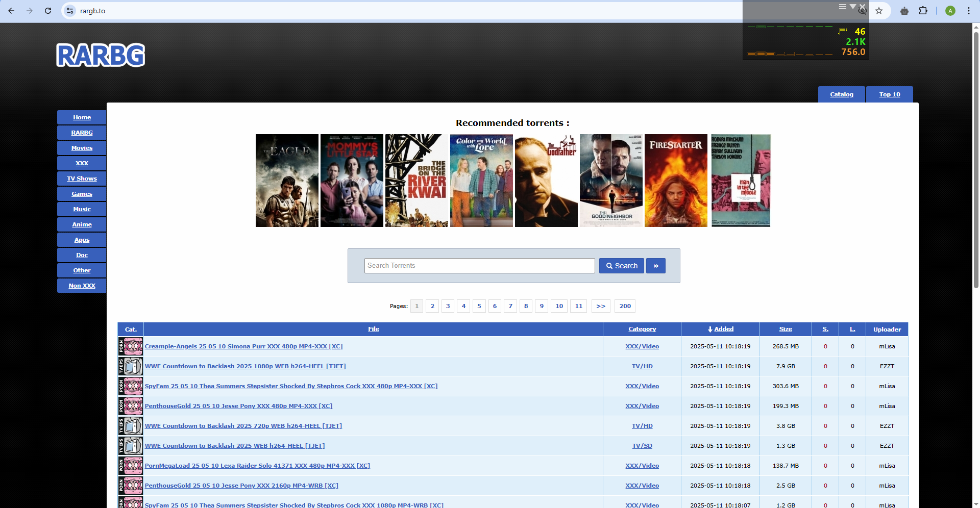Open the green profile avatar

(x=950, y=11)
